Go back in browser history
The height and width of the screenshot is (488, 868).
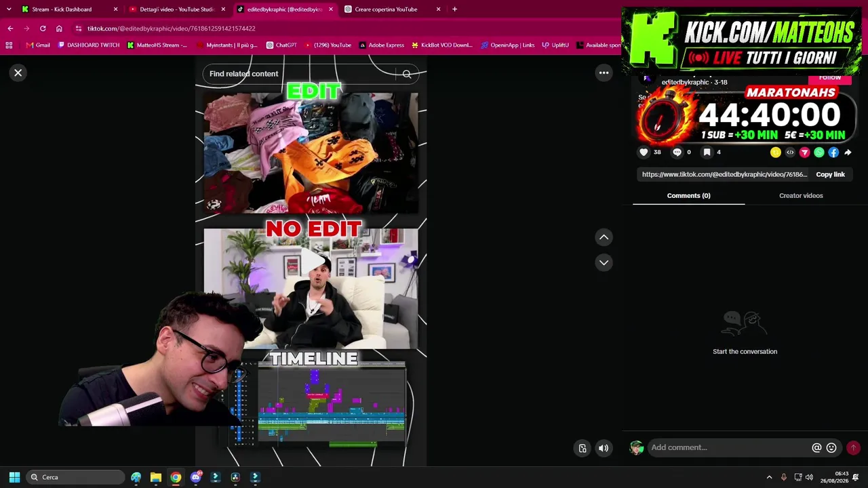[x=10, y=28]
